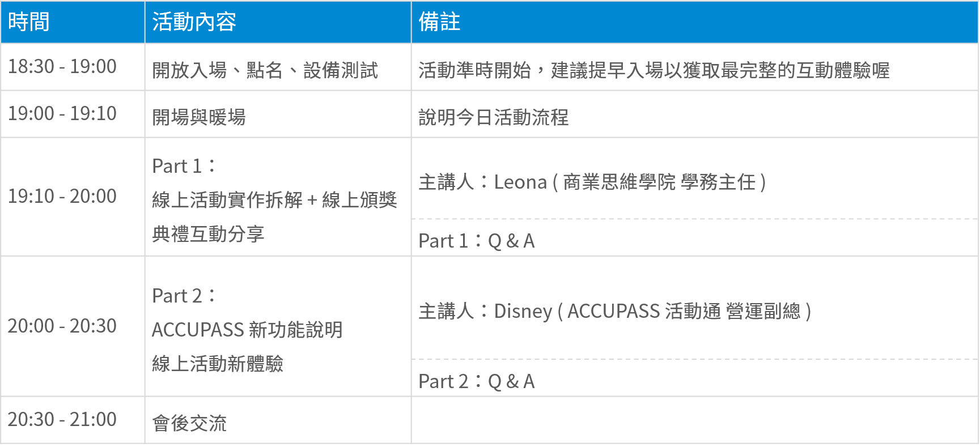Click the Part 1:Q & A row
980x447 pixels.
click(x=476, y=241)
